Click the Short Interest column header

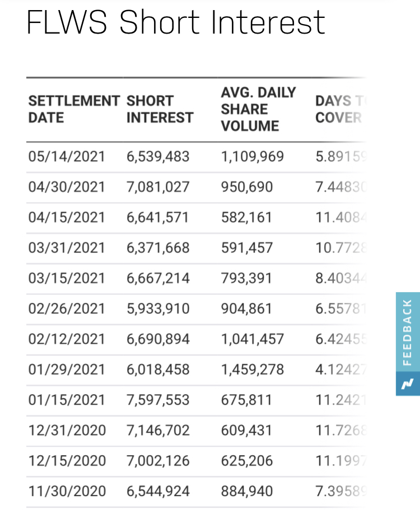(x=160, y=109)
